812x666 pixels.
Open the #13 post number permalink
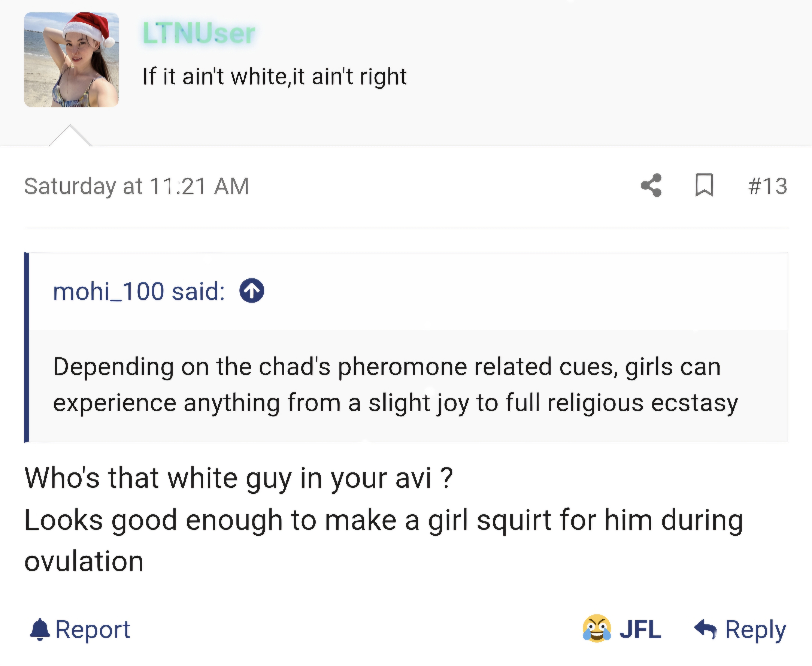click(x=767, y=186)
